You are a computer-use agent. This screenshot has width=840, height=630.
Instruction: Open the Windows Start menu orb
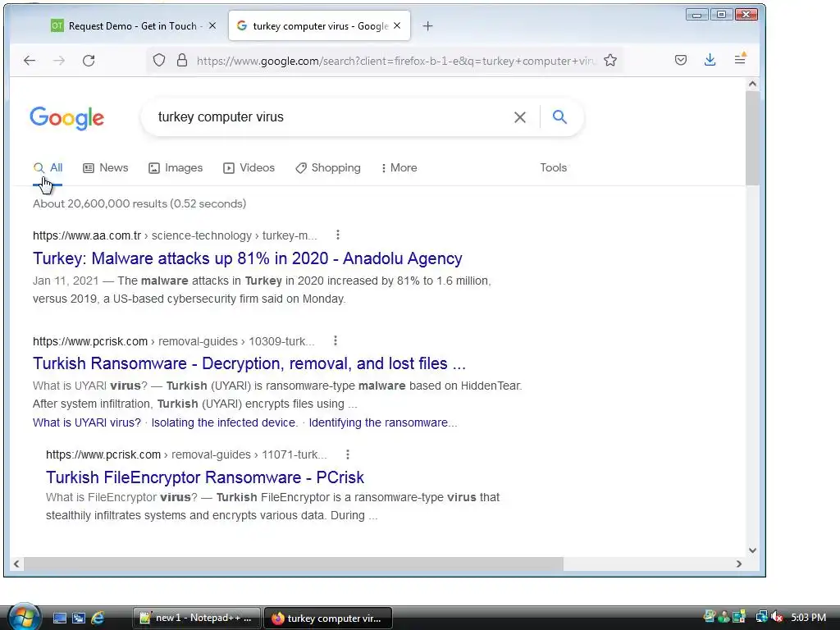24,617
